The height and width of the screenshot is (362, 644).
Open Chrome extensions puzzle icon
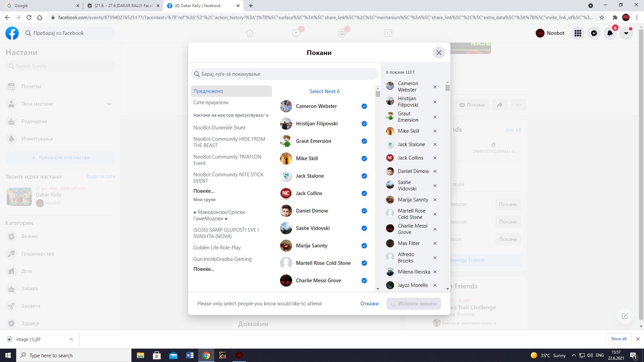[615, 17]
